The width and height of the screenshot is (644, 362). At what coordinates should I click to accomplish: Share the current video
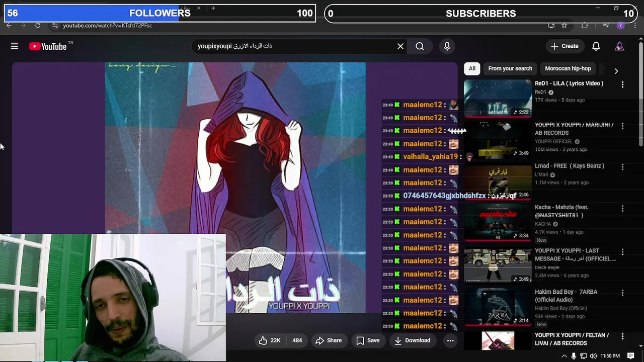coord(329,340)
